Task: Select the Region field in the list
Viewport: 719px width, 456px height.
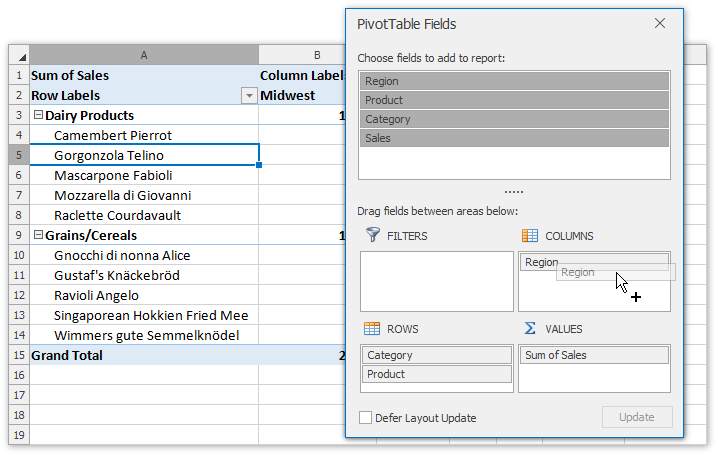Action: (514, 81)
